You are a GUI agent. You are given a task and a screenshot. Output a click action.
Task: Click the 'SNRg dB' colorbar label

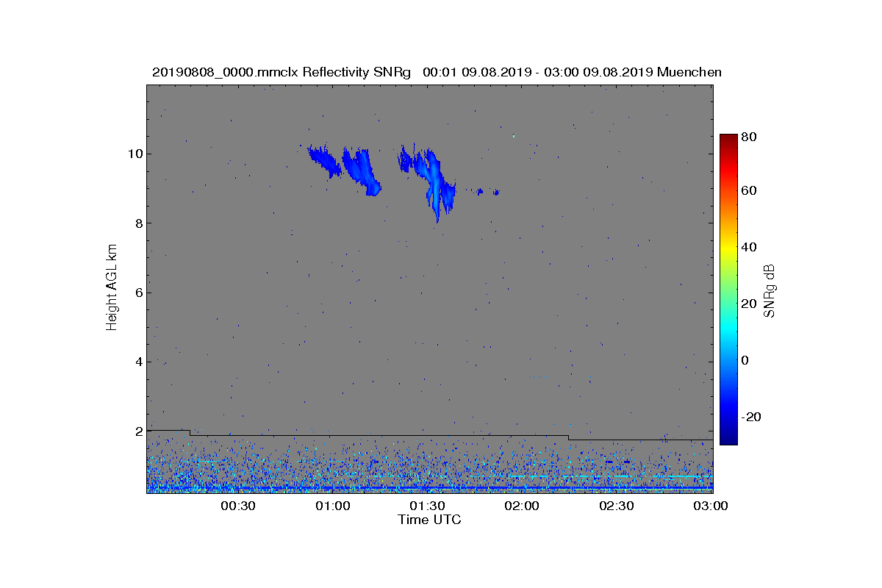pos(770,291)
